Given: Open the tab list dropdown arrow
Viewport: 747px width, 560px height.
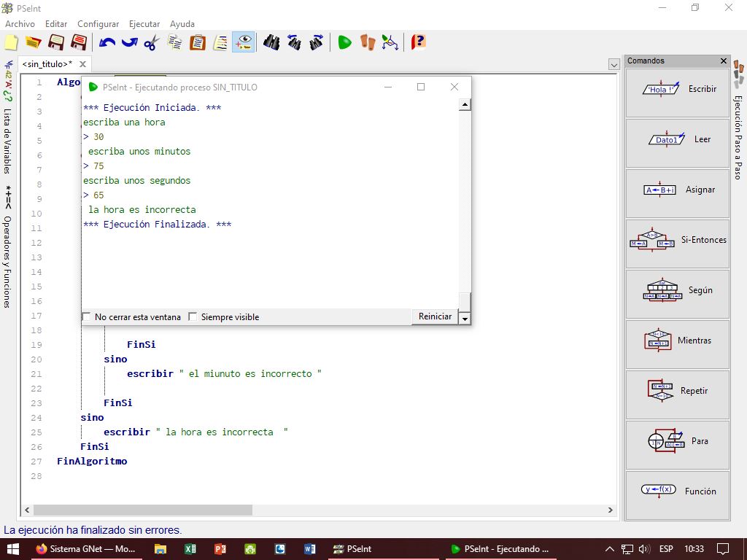Looking at the screenshot, I should point(614,64).
